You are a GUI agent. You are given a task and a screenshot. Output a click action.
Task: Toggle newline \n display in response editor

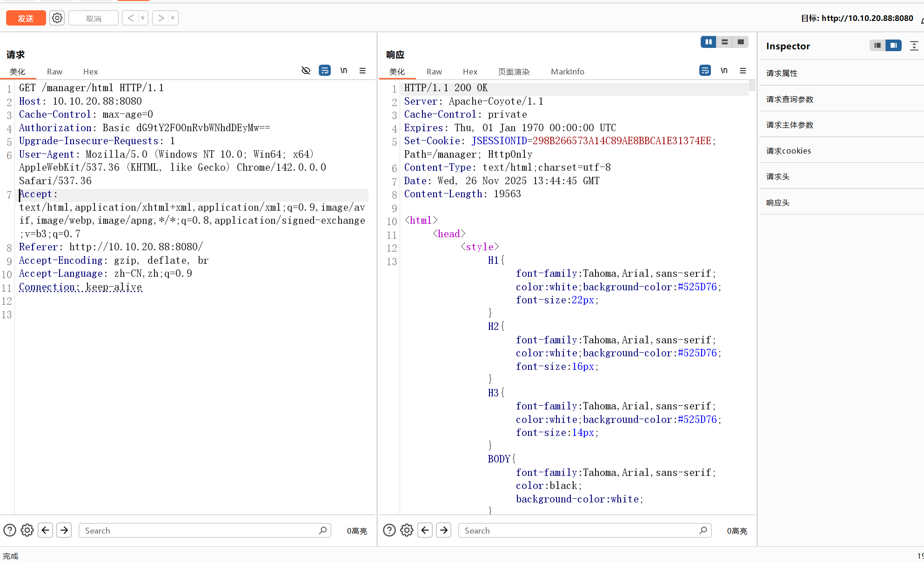coord(724,71)
